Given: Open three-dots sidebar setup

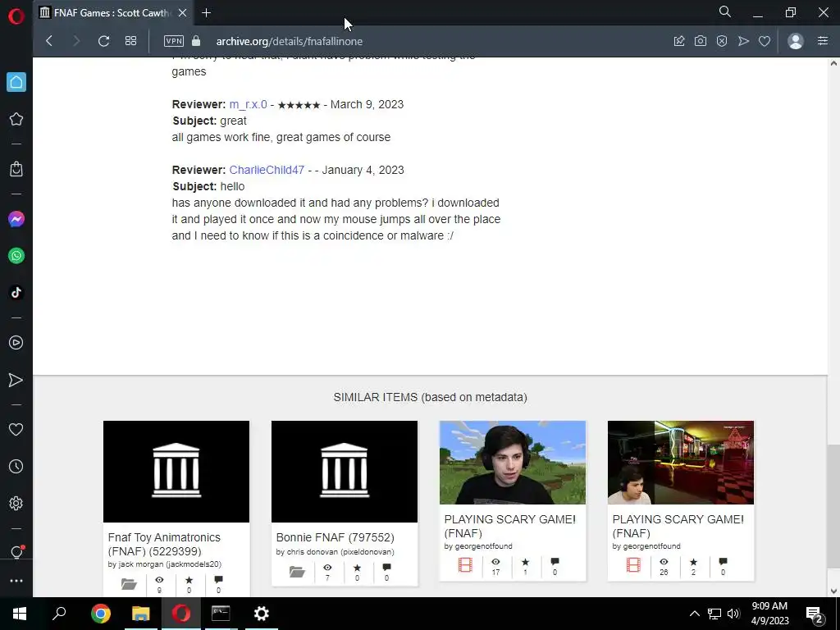Looking at the screenshot, I should pos(16,581).
